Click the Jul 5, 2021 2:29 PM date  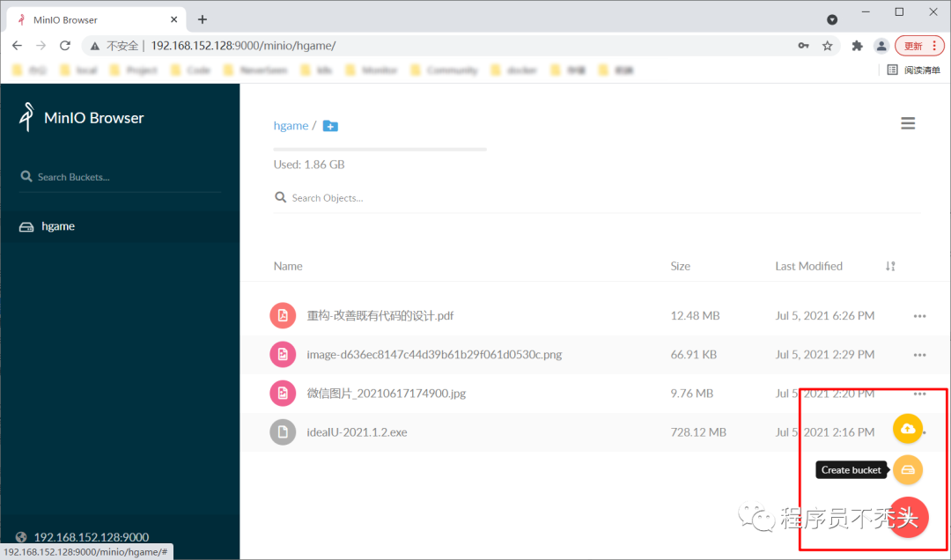(825, 354)
